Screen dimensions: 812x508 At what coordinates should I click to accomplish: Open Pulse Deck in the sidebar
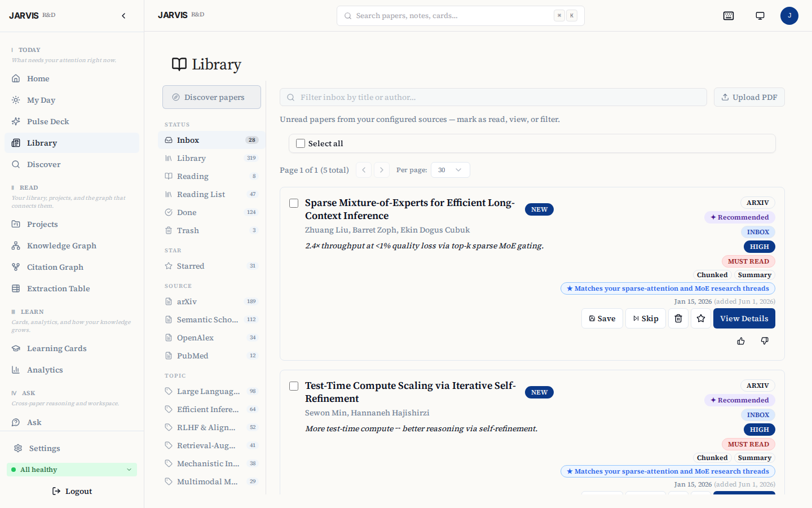(x=72, y=121)
